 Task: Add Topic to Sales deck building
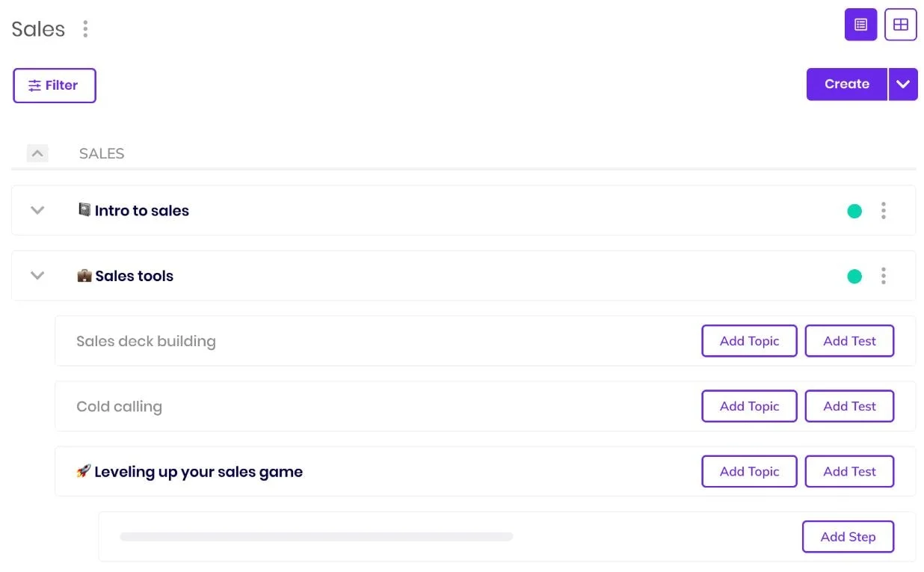tap(749, 341)
